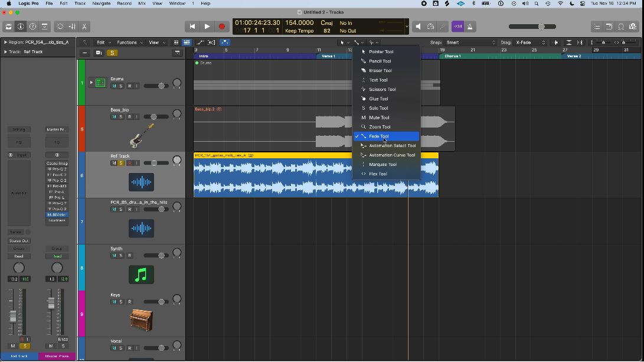
Task: Enable record on the Synth track
Action: pos(129,256)
